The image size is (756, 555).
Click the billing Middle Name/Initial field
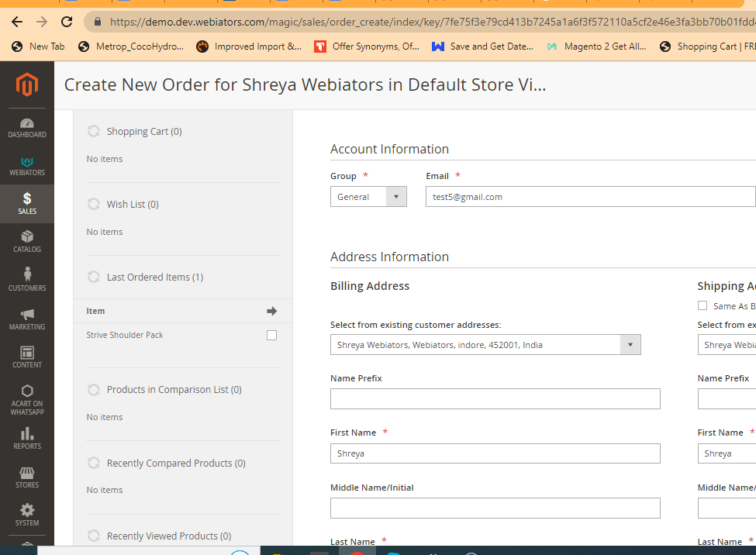[x=495, y=508]
